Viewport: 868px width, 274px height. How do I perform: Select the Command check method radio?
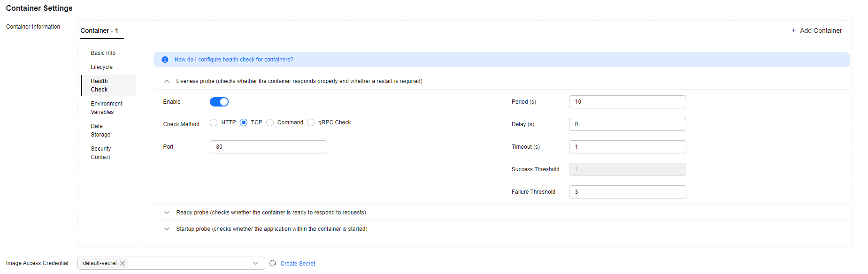pos(270,122)
